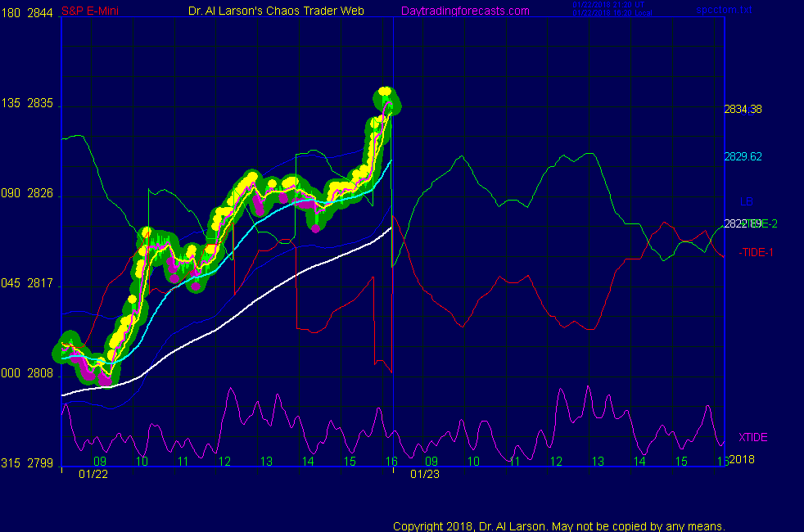The height and width of the screenshot is (532, 804).
Task: Click the red -TIDE-1 legend label
Action: [756, 252]
